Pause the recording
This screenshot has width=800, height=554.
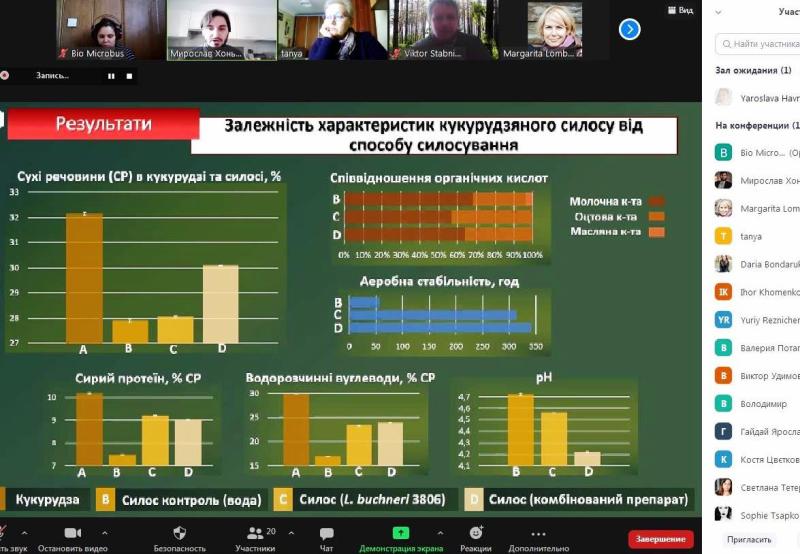point(111,76)
